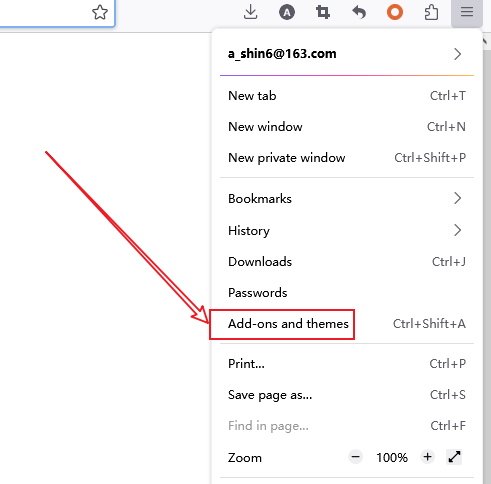
Task: Expand the a_shin6@163.com account submenu
Action: (x=347, y=54)
